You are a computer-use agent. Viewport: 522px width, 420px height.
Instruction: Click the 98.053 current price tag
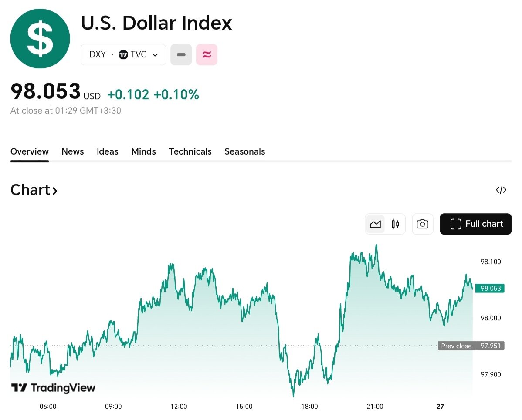click(490, 288)
